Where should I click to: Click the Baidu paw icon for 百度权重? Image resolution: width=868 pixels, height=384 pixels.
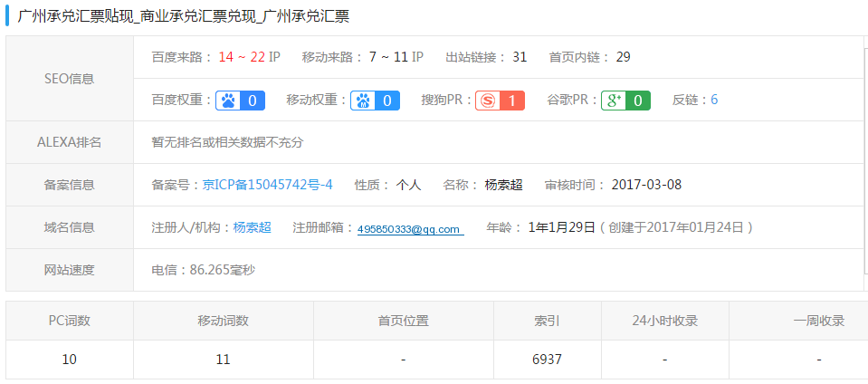tap(227, 100)
